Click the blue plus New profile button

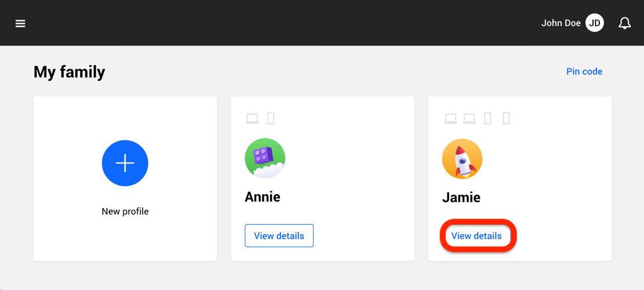pos(125,163)
